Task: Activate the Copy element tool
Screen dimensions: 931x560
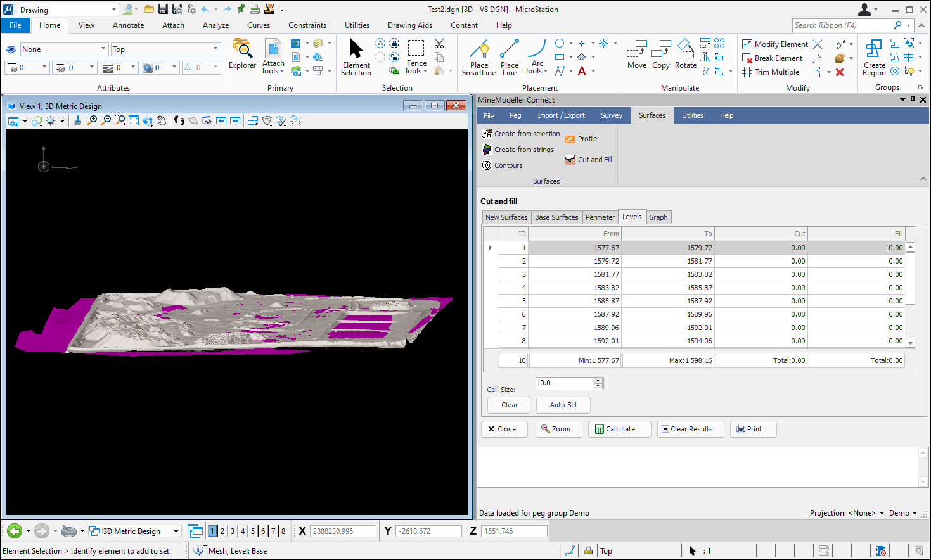Action: coord(661,54)
